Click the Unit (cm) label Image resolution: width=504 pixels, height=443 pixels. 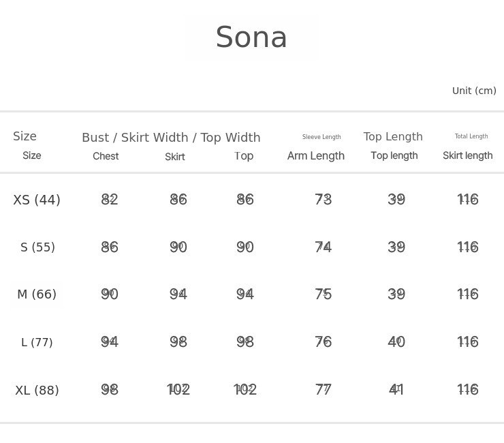pyautogui.click(x=474, y=91)
